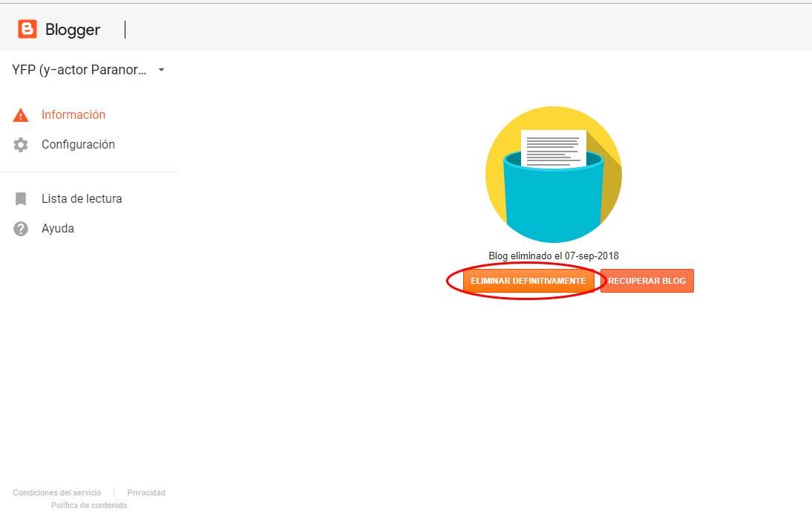Open the Configuración menu label
This screenshot has width=812, height=517.
tap(78, 145)
